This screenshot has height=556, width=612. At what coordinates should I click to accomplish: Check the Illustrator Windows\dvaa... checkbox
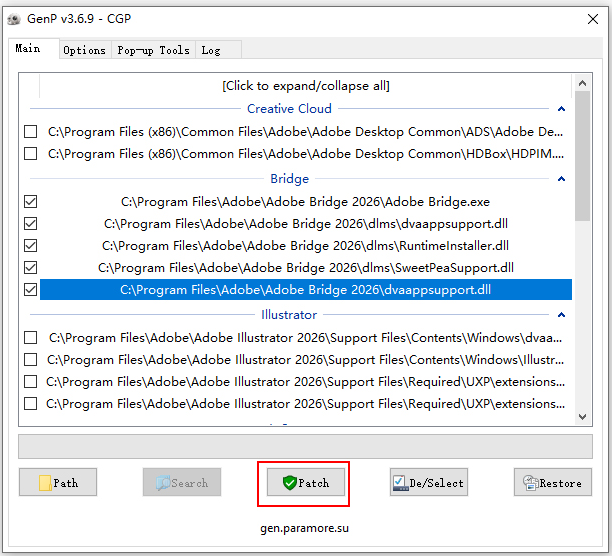pos(30,338)
